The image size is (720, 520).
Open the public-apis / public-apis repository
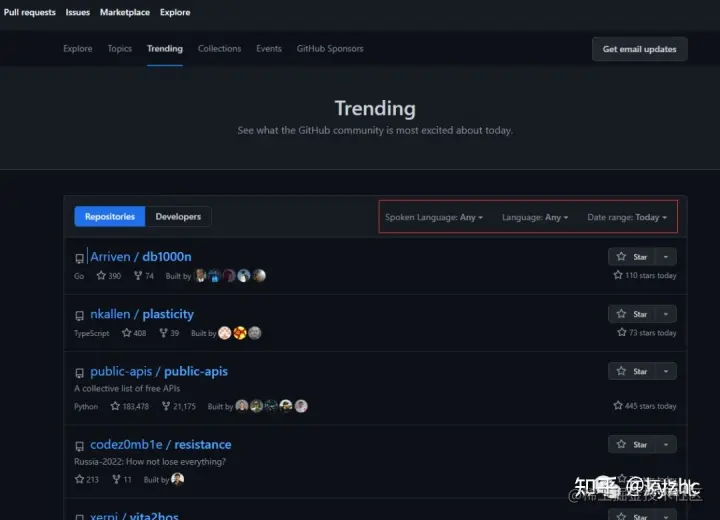(x=159, y=371)
